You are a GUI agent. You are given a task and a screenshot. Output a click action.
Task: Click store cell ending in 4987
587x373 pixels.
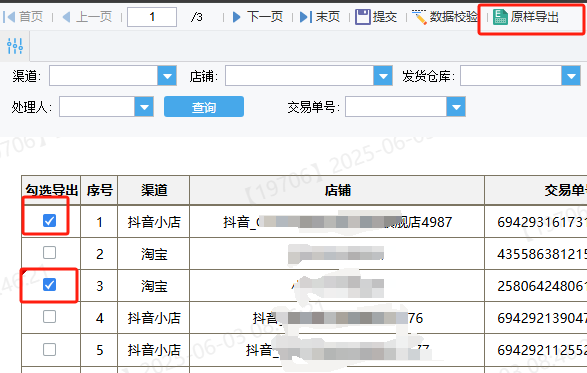[337, 222]
